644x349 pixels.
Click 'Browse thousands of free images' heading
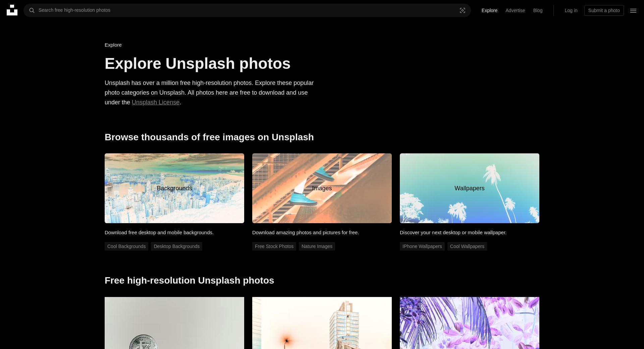click(209, 137)
